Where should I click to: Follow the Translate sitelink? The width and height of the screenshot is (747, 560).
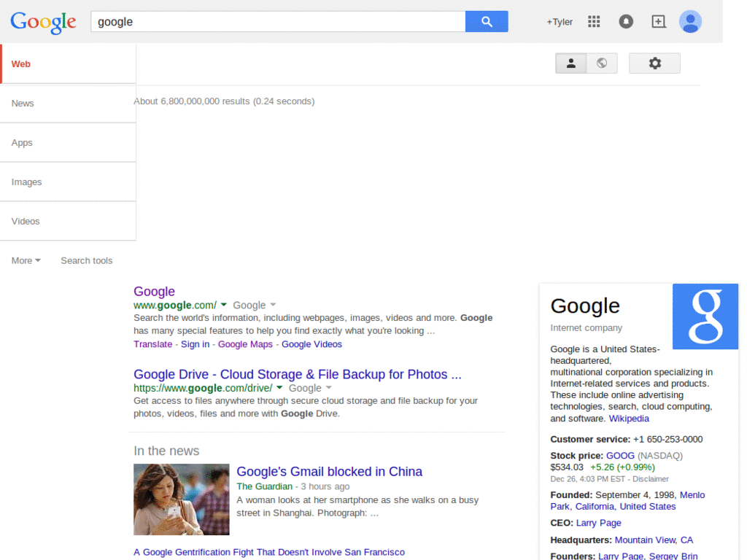(153, 344)
